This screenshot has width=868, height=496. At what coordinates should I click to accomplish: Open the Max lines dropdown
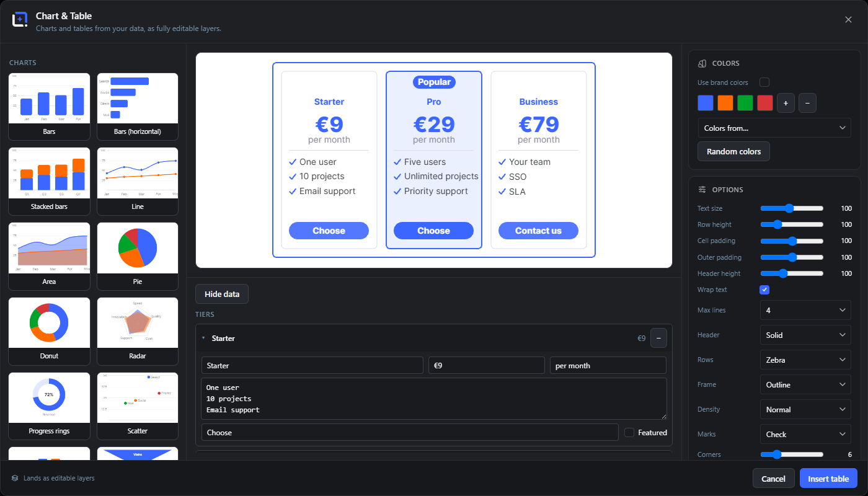click(x=805, y=310)
